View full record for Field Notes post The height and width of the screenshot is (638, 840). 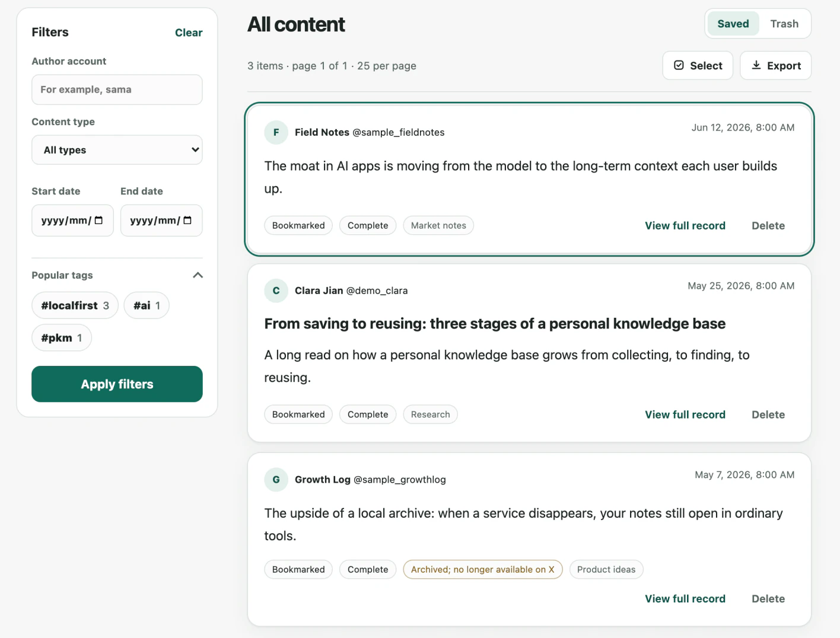tap(685, 226)
